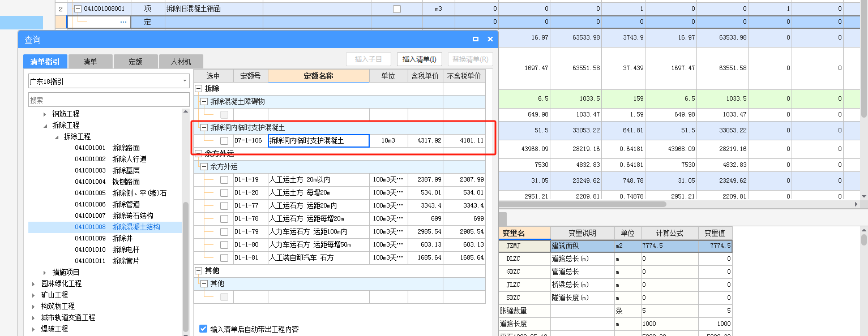This screenshot has width=868, height=336.
Task: Switch to the 清单指引 tab
Action: tap(45, 62)
